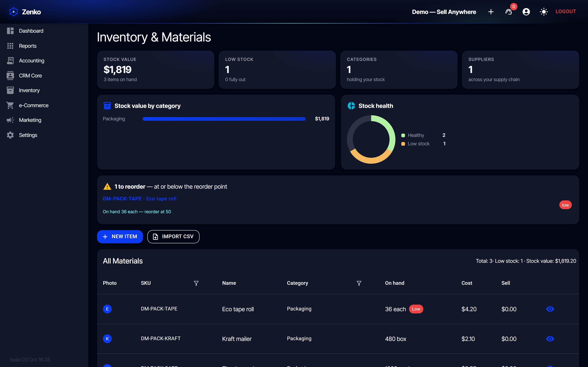Click the Stock health pie icon

coord(351,106)
